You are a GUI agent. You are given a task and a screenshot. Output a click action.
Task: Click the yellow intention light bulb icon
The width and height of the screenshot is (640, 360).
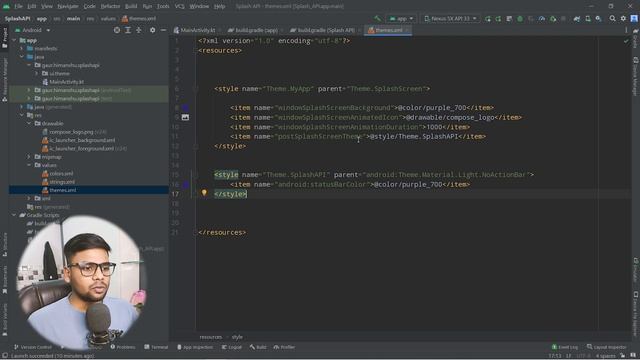[x=204, y=193]
